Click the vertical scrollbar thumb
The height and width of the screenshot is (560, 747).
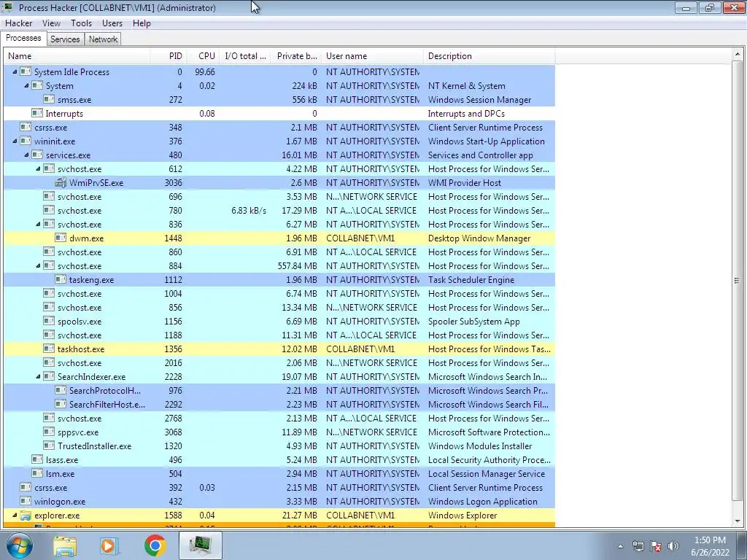coord(738,281)
